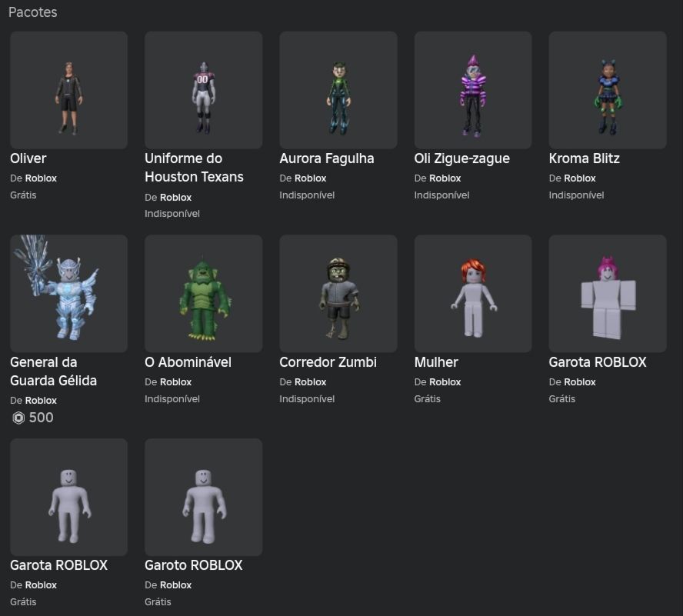This screenshot has width=683, height=616.
Task: Select the pink-haired Garota ROBLOX thumbnail
Action: 608,293
